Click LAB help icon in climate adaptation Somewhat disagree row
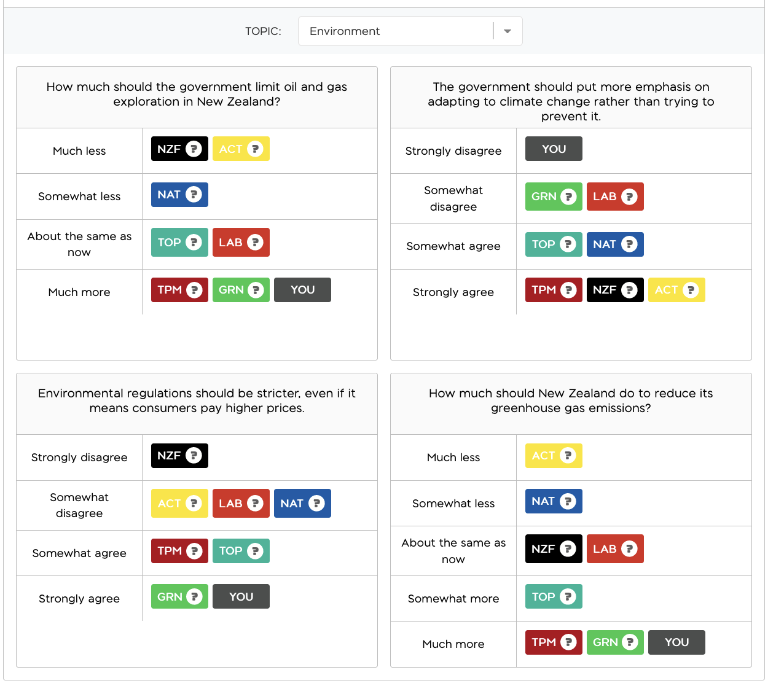 tap(629, 197)
